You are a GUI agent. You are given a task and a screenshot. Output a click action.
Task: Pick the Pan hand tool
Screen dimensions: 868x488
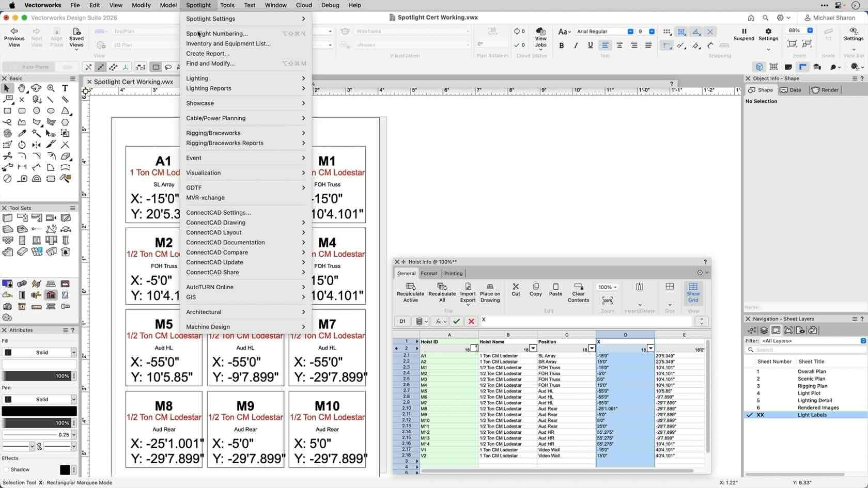coord(22,88)
